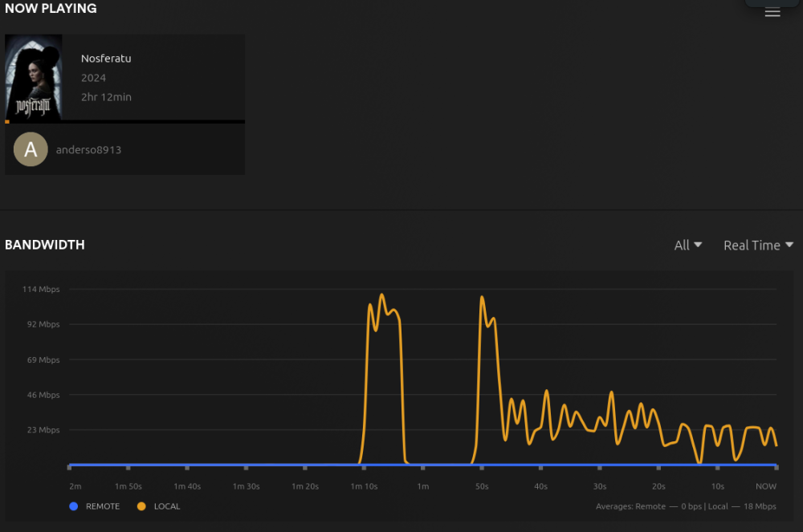Open the Nosferatu movie poster
Screen dimensions: 803x532
pos(34,77)
